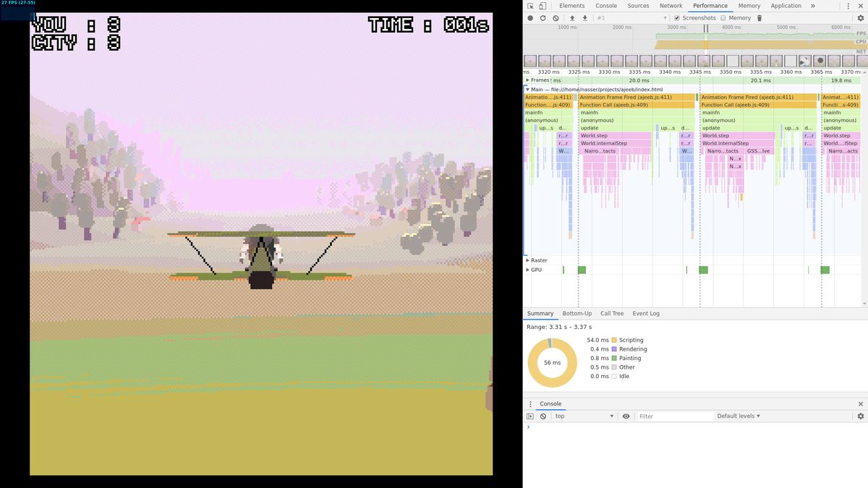This screenshot has height=488, width=868.
Task: Click the reload and profile page icon
Action: 542,18
